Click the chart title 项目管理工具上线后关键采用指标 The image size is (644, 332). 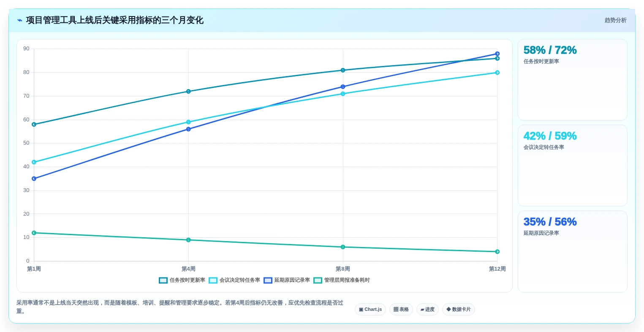click(114, 20)
